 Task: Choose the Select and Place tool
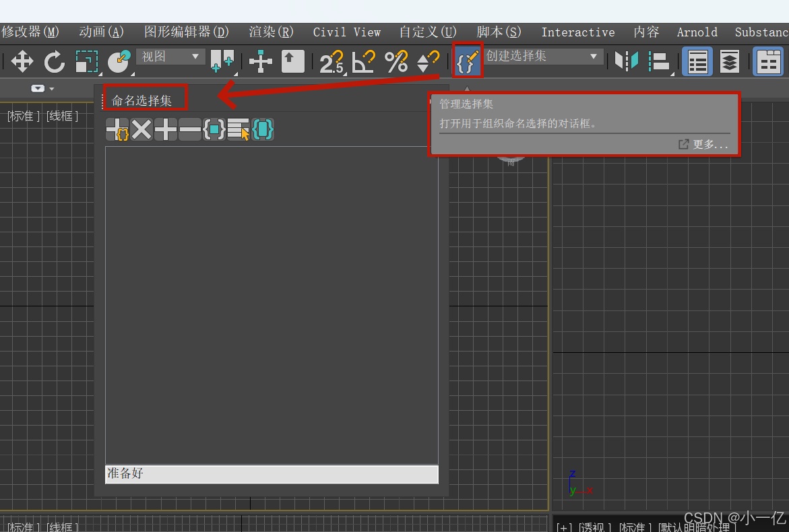(120, 61)
